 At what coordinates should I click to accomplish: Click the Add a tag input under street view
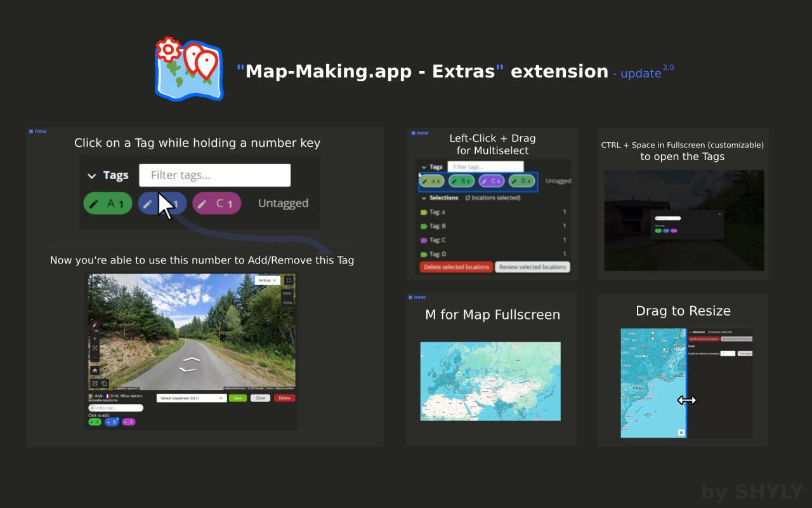coord(115,408)
